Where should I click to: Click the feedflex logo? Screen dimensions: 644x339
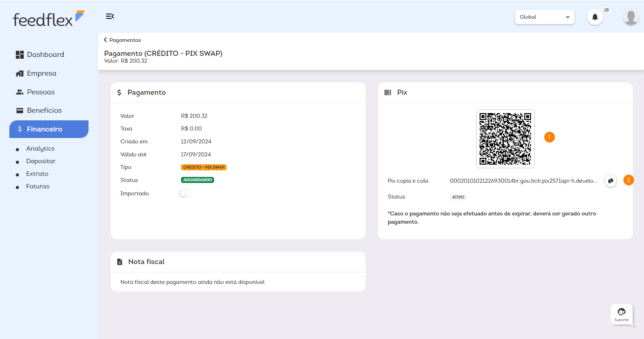[x=49, y=19]
